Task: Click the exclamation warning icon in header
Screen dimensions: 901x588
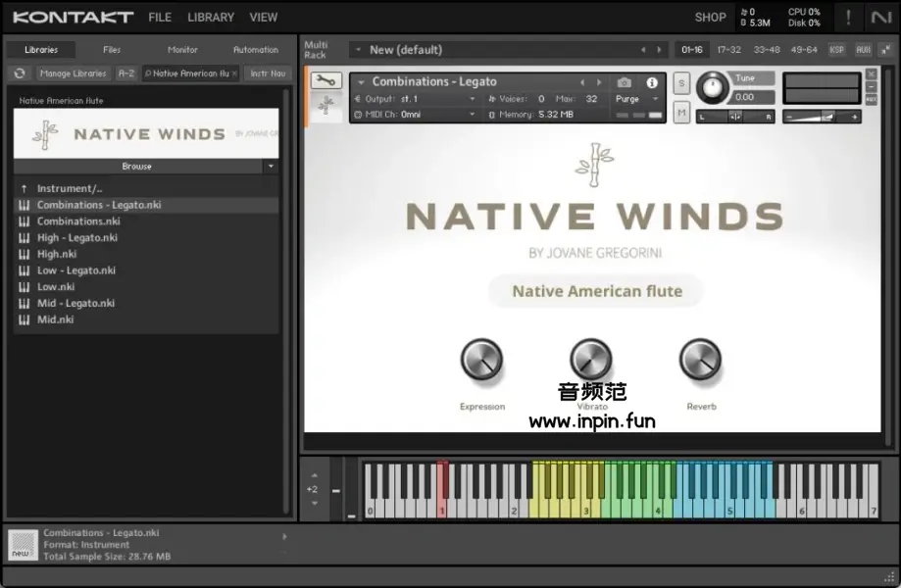Action: 848,18
